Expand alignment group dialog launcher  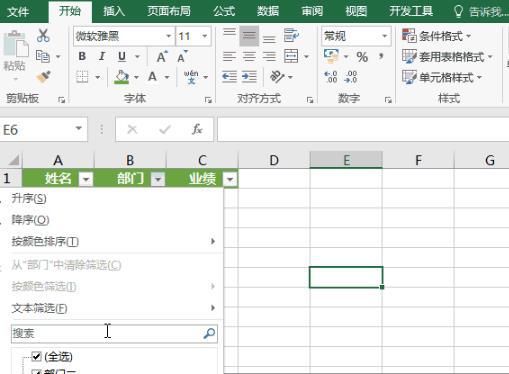(310, 100)
